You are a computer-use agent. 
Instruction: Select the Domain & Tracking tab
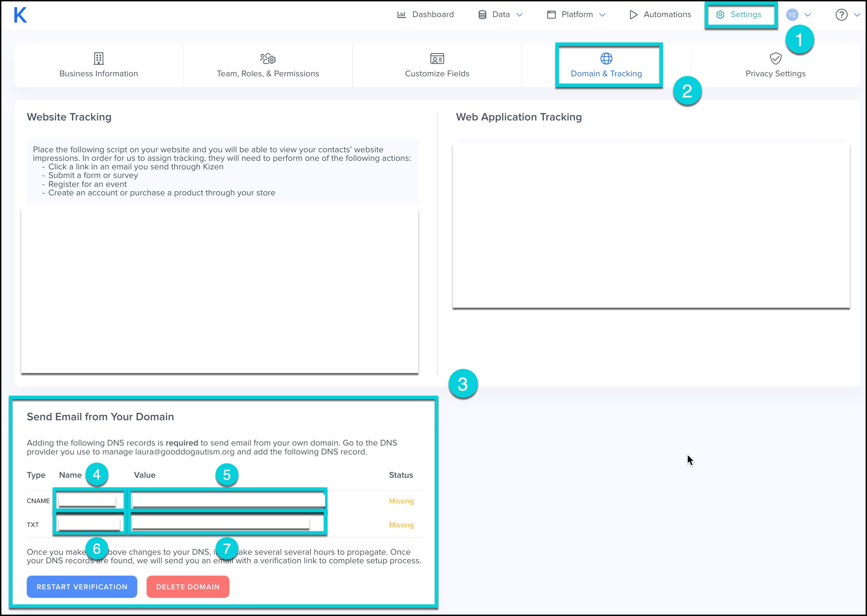pos(606,65)
